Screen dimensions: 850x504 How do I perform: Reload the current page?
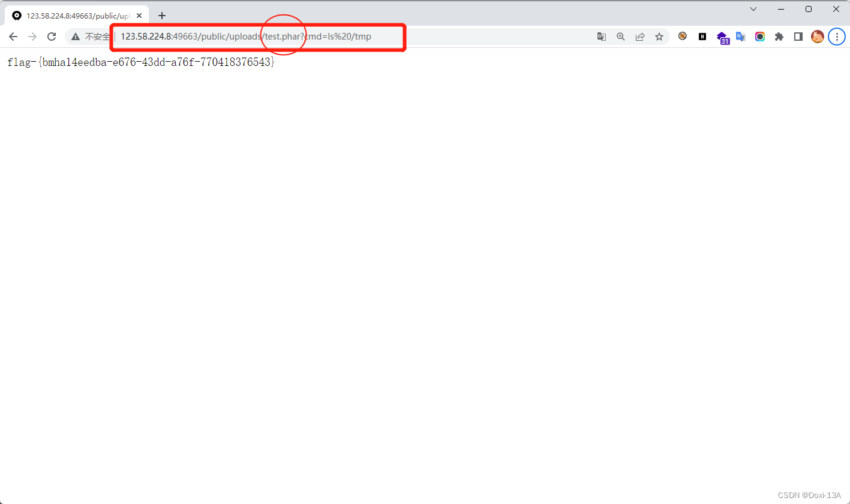pyautogui.click(x=52, y=37)
